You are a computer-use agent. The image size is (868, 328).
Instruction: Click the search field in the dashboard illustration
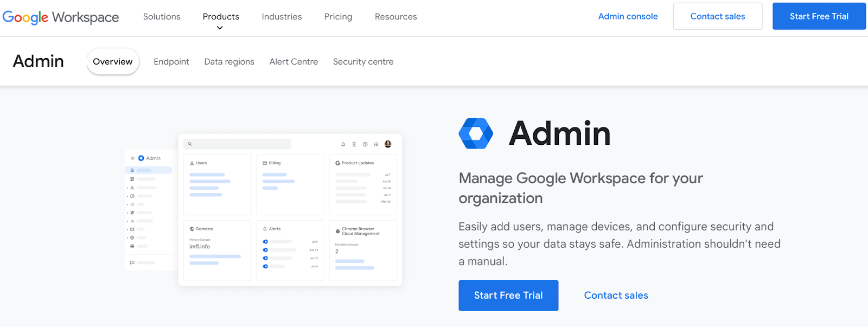(x=237, y=144)
